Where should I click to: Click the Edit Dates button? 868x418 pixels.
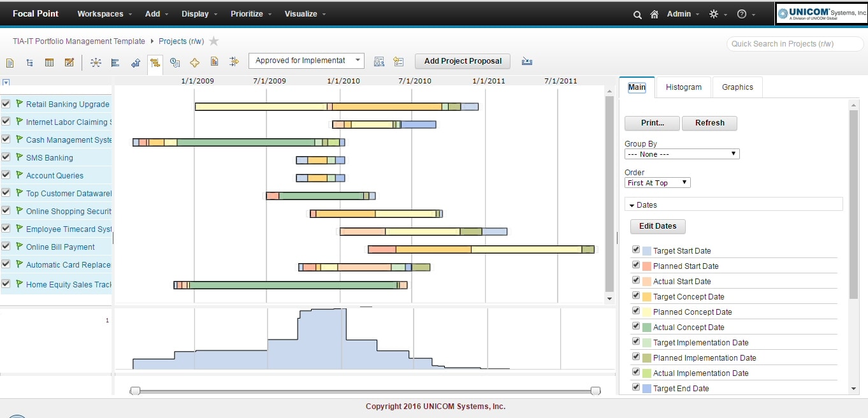[x=658, y=226]
